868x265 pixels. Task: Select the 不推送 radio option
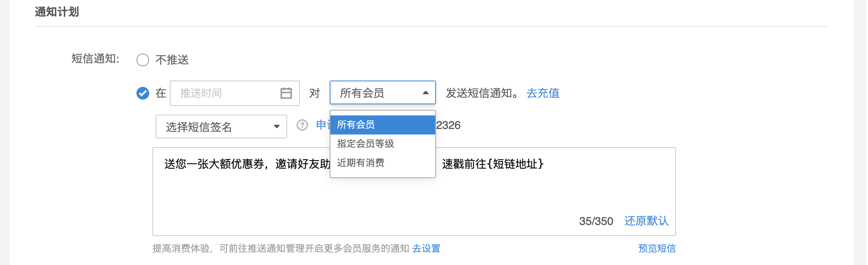tap(143, 60)
